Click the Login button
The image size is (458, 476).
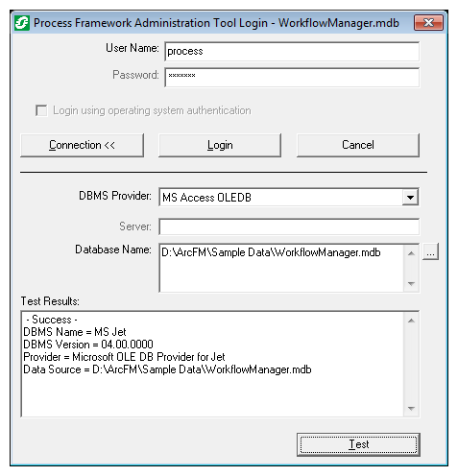(x=220, y=145)
